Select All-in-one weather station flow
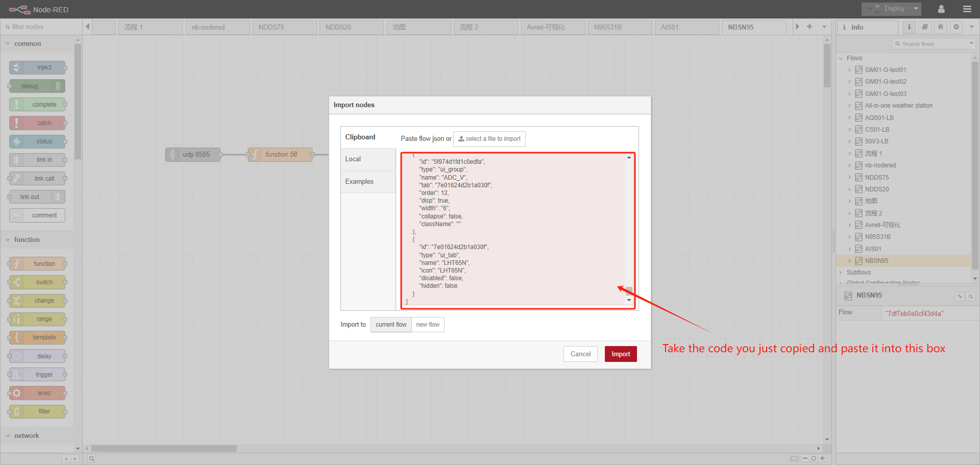This screenshot has height=465, width=980. [898, 106]
